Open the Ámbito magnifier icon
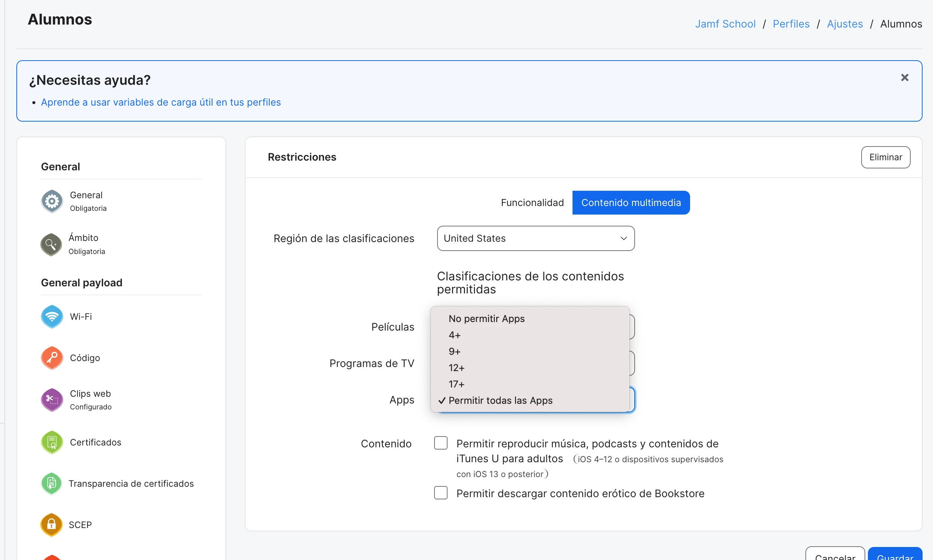 [51, 245]
